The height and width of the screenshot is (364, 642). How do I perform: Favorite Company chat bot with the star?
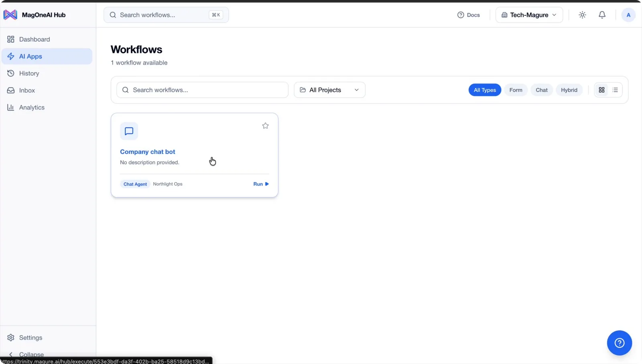click(x=265, y=126)
